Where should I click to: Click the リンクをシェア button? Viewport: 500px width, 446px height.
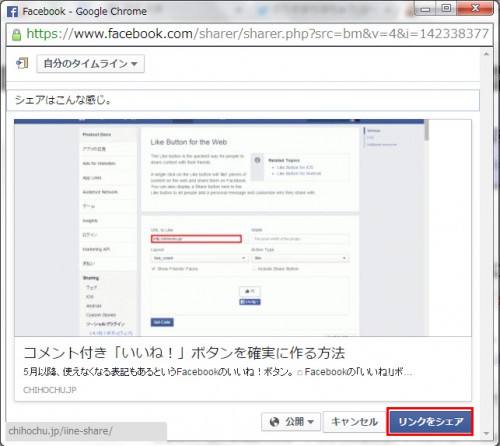point(431,422)
